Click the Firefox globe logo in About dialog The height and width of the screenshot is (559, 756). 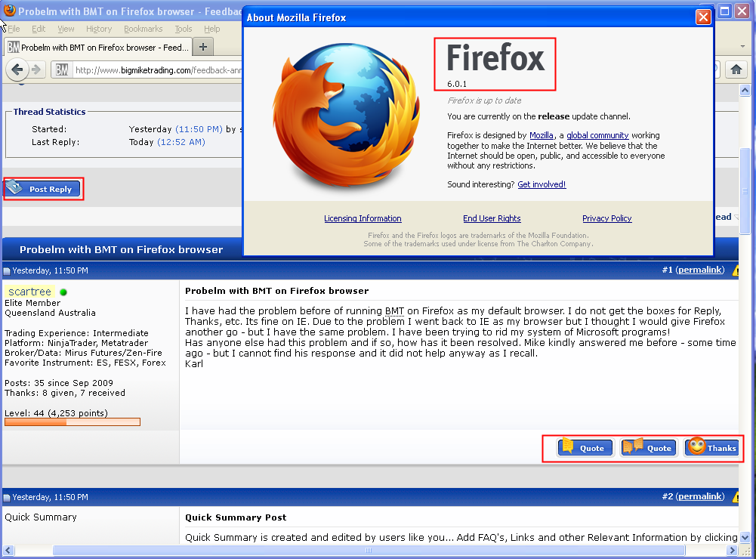pyautogui.click(x=345, y=114)
